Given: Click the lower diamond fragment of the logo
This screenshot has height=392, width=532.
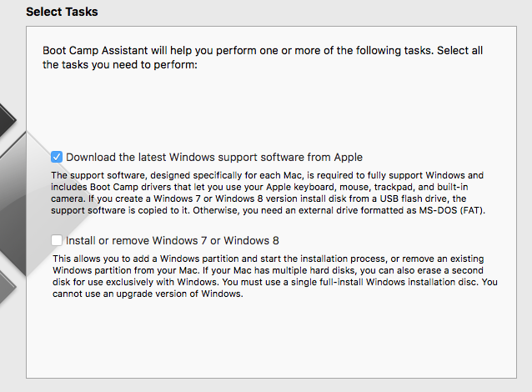Looking at the screenshot, I should 7,279.
